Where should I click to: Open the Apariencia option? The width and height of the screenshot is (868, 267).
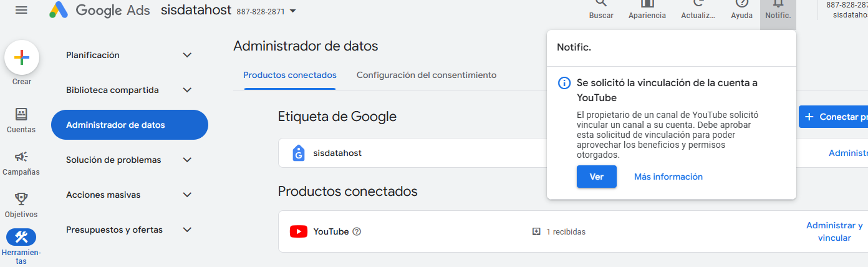[x=647, y=5]
